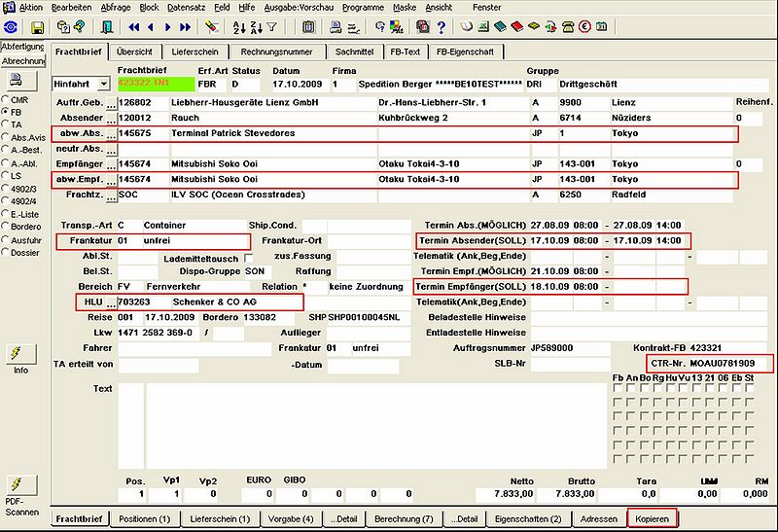This screenshot has height=532, width=778.
Task: Switch to the Lieferschein tab at top
Action: click(195, 52)
